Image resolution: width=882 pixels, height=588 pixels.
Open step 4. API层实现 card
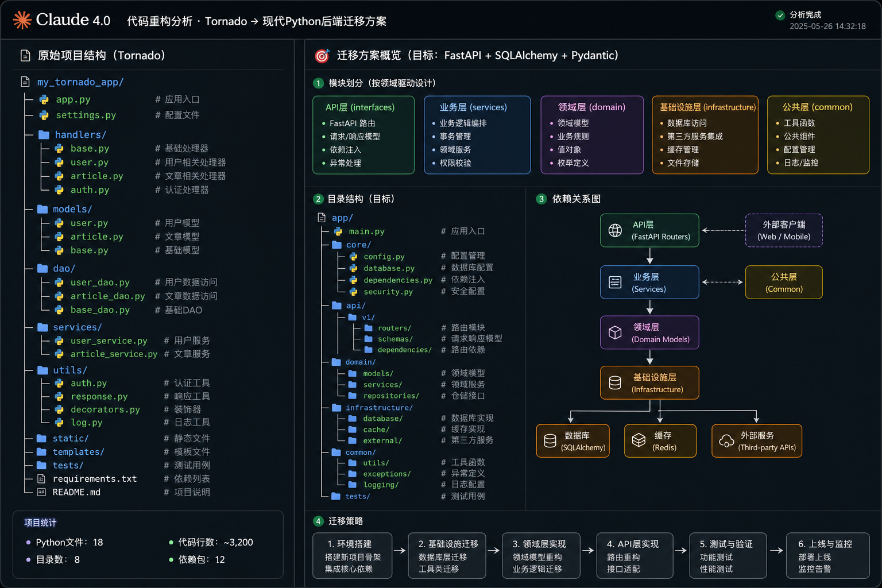[635, 556]
